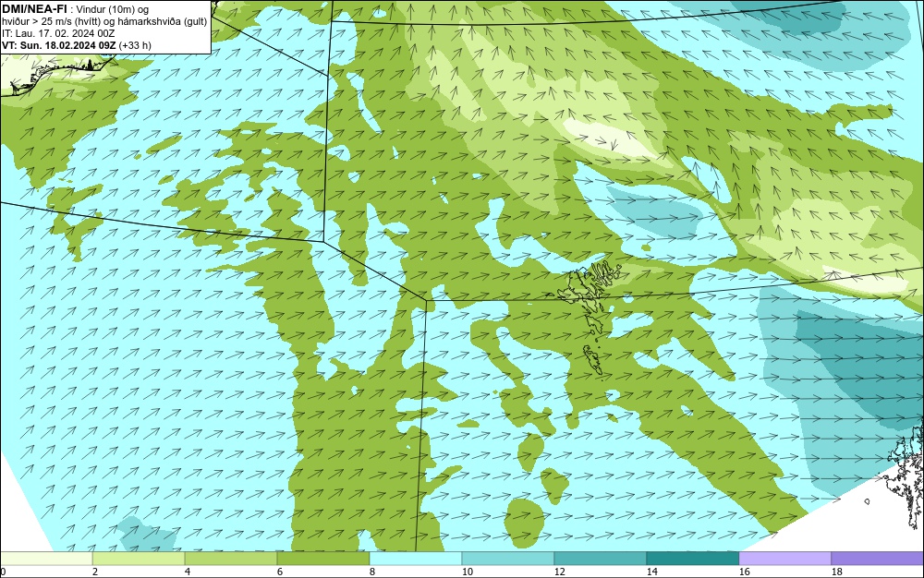
Task: Click the 2–4 m/s light green legend swatch
Action: 139,558
